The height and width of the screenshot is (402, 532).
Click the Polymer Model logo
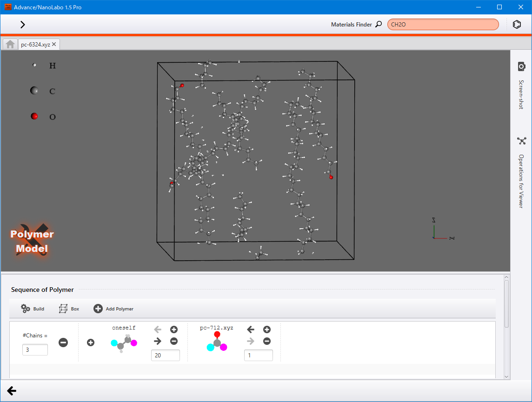pos(32,241)
